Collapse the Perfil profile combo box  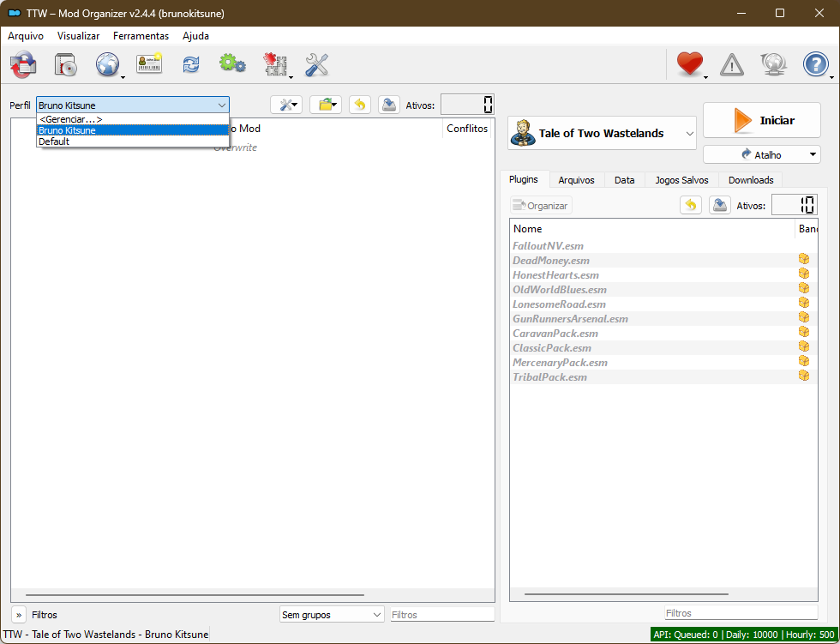click(x=133, y=105)
